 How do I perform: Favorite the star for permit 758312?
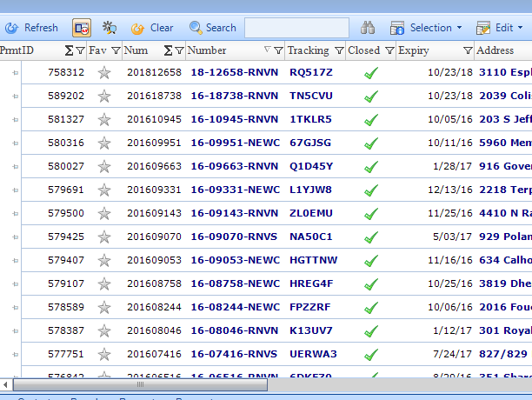click(x=104, y=72)
